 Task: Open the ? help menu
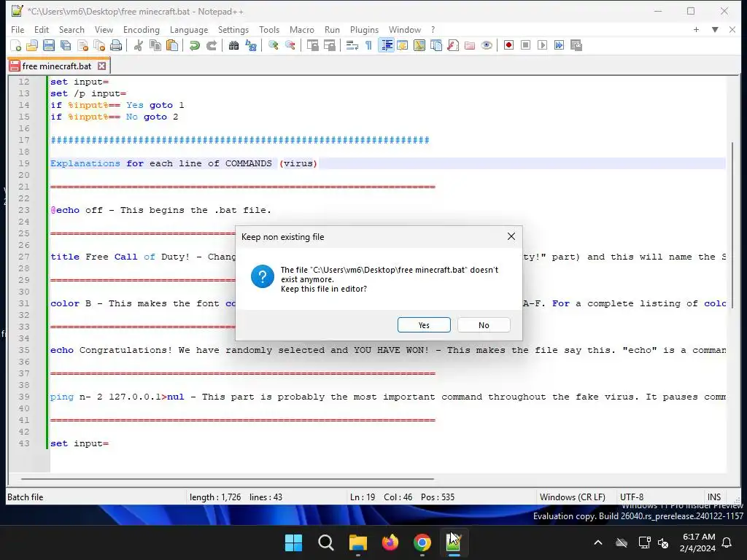(433, 29)
